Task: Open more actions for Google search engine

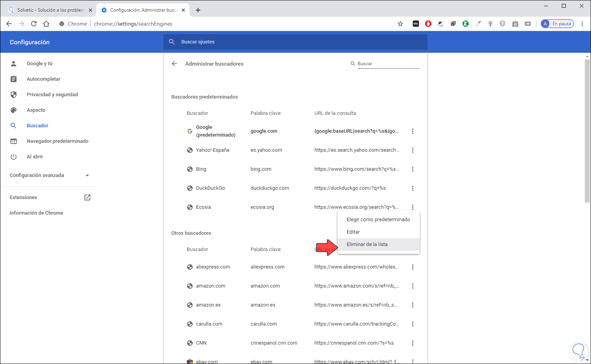Action: pyautogui.click(x=413, y=131)
